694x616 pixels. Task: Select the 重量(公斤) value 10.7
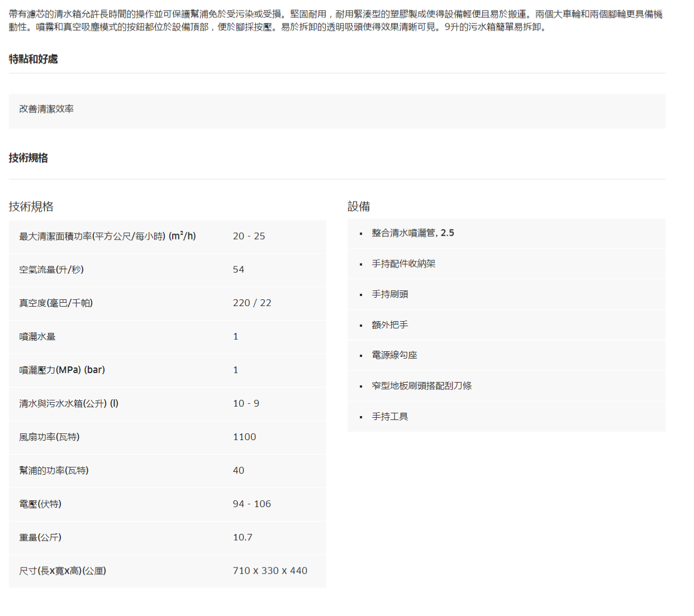[x=243, y=537]
